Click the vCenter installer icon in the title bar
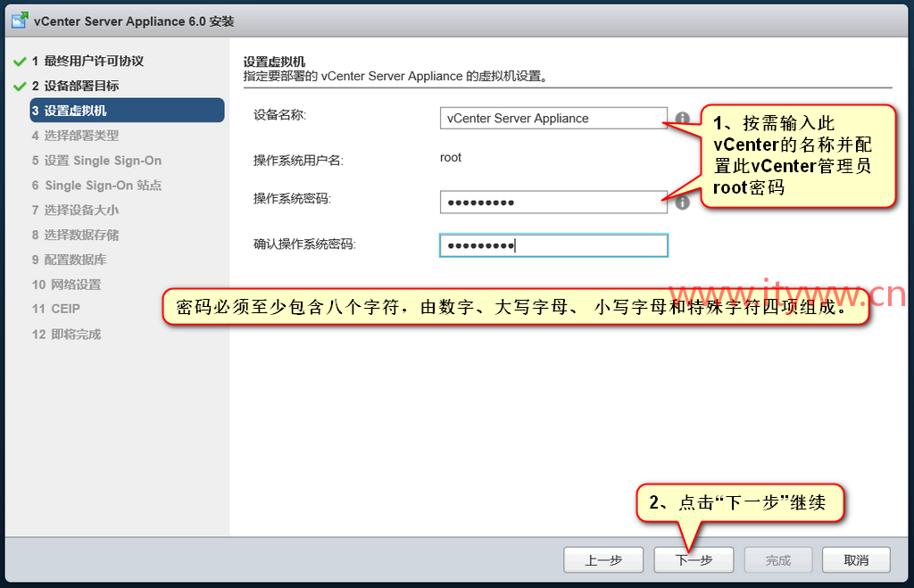 pos(20,21)
